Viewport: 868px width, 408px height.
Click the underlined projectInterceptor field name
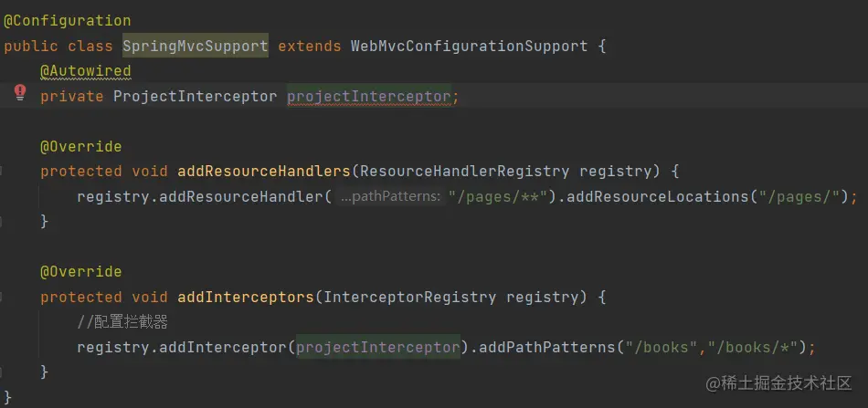(368, 96)
